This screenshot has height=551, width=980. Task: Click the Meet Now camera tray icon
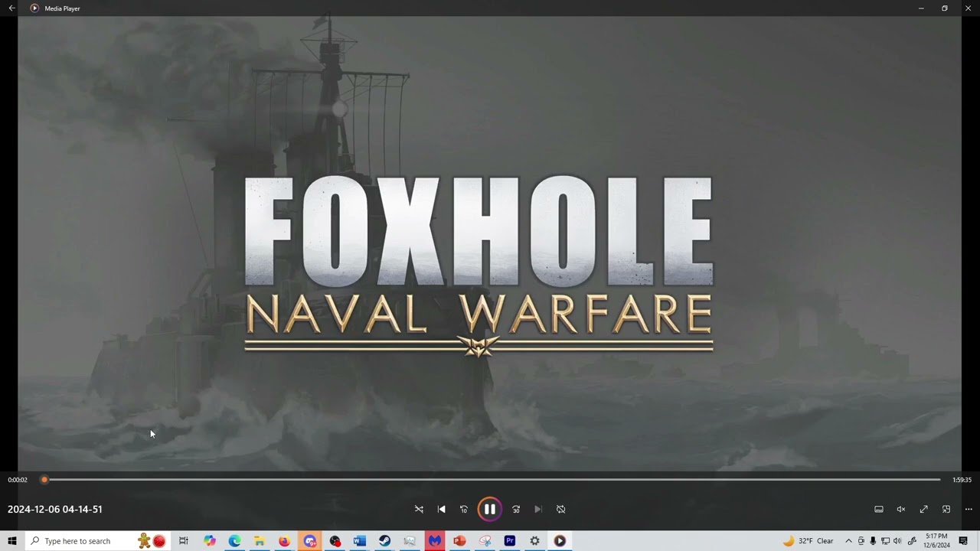click(861, 541)
